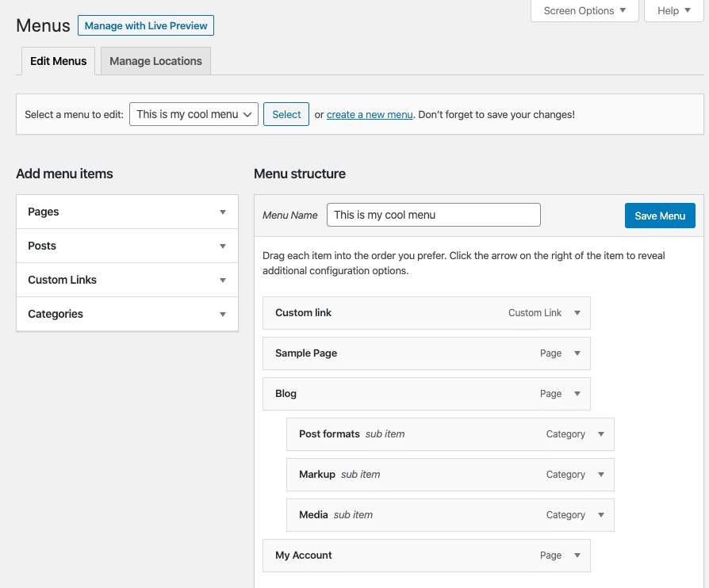Viewport: 709px width, 588px height.
Task: Expand the Custom Links section
Action: tap(222, 280)
